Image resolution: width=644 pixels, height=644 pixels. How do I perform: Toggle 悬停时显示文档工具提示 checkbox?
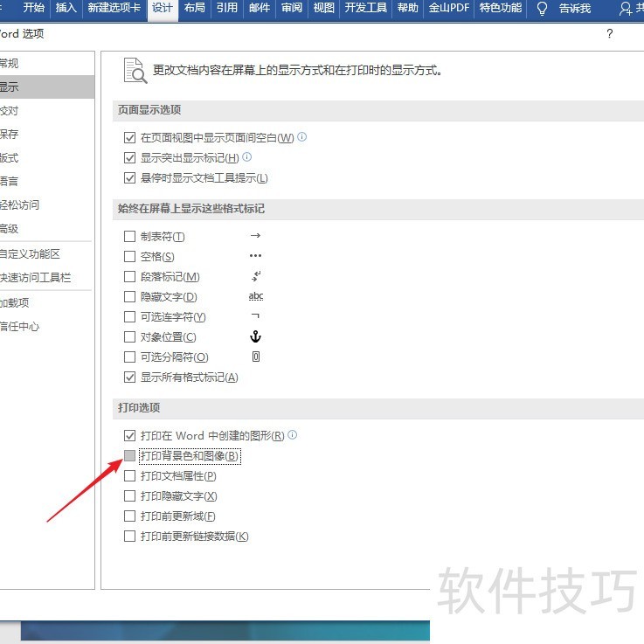(129, 178)
